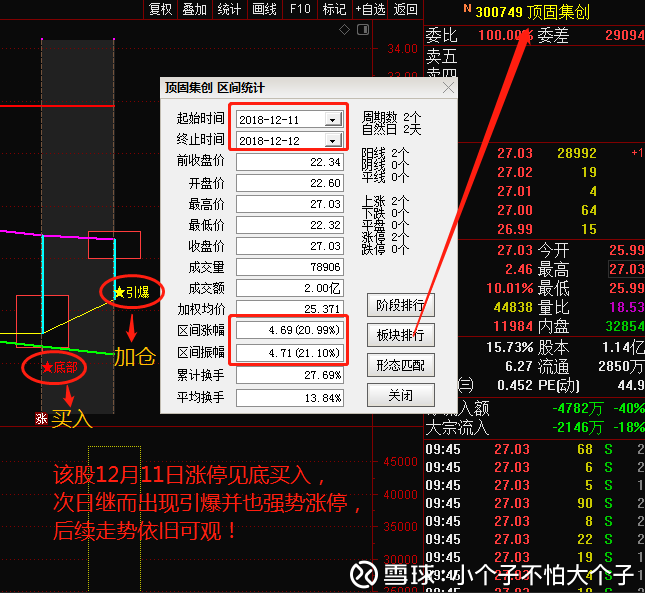The width and height of the screenshot is (645, 593).
Task: Open F10 company info
Action: [300, 9]
